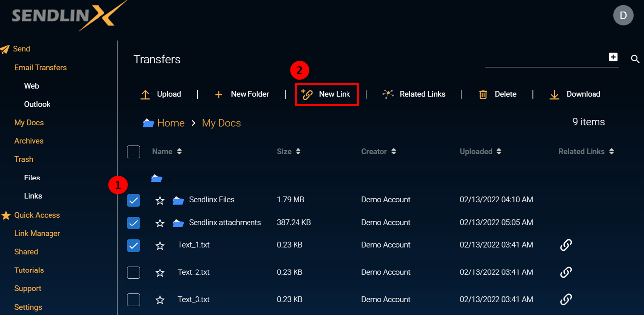
Task: Sort by Creator column arrows
Action: [393, 152]
